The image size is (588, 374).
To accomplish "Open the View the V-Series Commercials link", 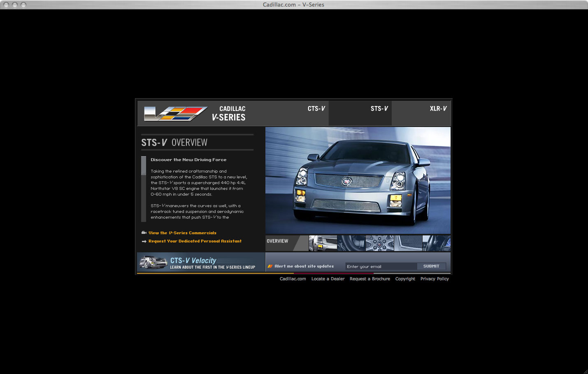I will [182, 233].
